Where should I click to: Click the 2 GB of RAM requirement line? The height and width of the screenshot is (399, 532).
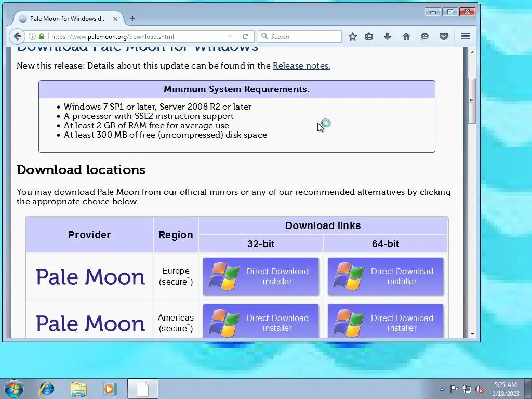tap(146, 126)
